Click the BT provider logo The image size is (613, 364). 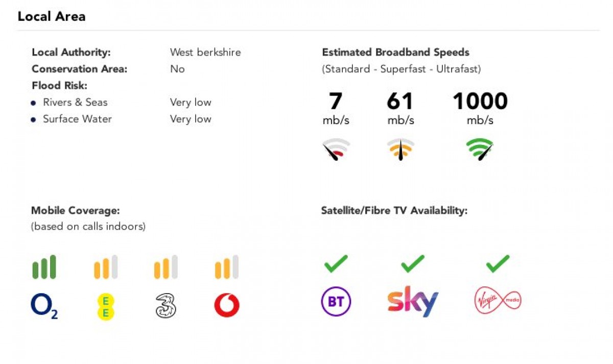(x=336, y=302)
